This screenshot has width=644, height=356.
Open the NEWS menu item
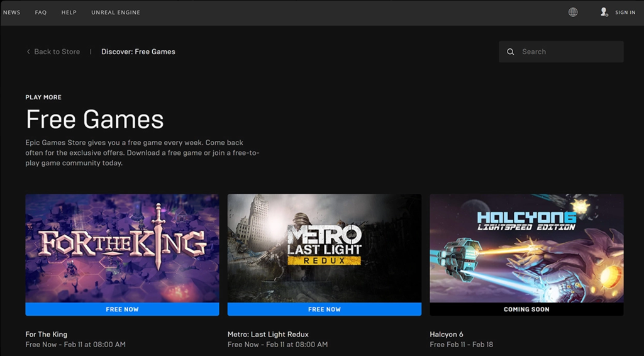(x=11, y=13)
